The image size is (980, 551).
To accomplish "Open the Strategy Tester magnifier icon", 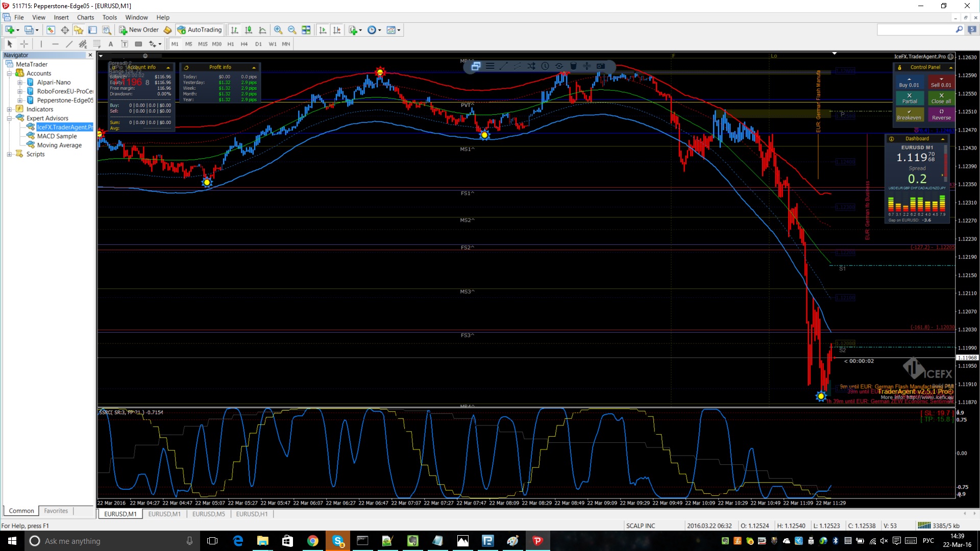I will (x=107, y=30).
